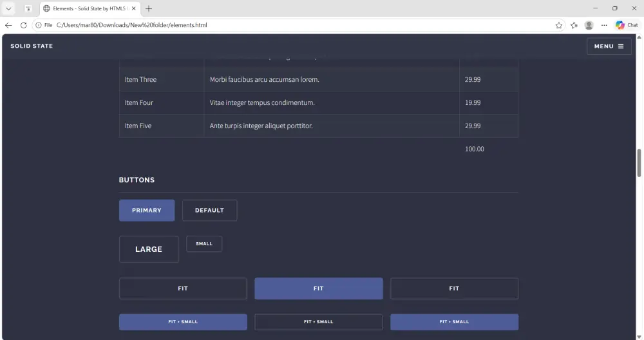The width and height of the screenshot is (644, 340).
Task: Select 'Morbi faucibus arcu accumsan lorem.' text
Action: tap(265, 80)
